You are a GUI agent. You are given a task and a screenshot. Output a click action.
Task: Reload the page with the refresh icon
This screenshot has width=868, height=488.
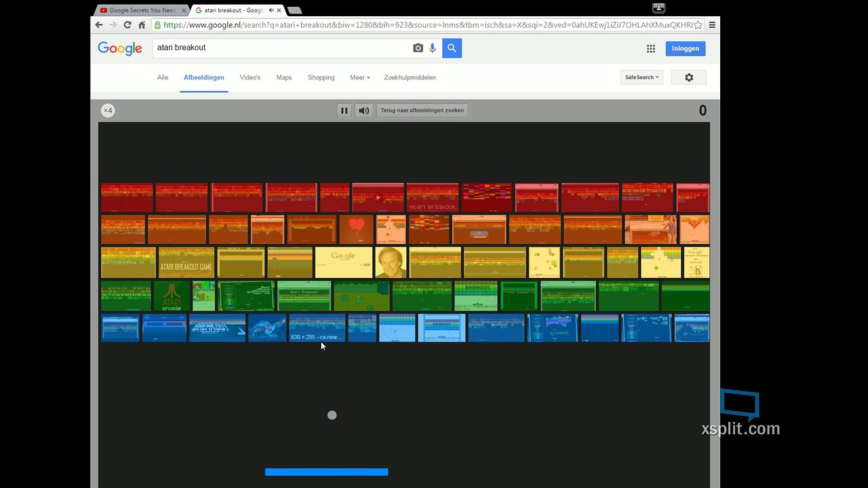pos(127,25)
